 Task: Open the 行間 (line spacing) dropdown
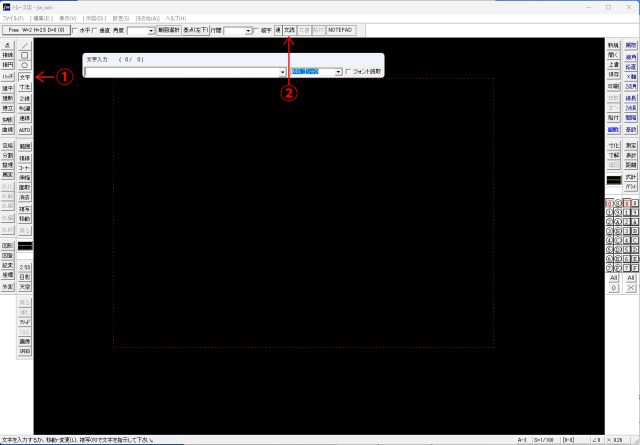246,31
